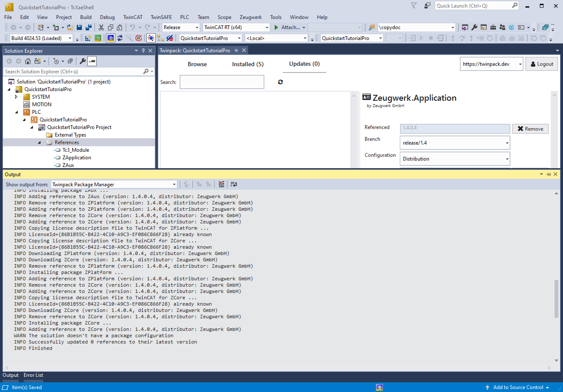Collapse the References folder node
Screen dimensions: 563x392
pos(39,142)
